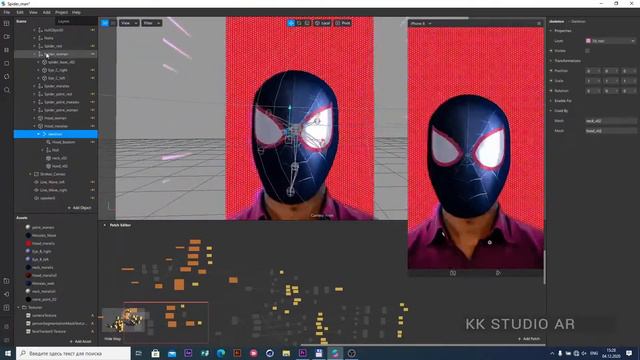The width and height of the screenshot is (640, 360).
Task: Switch to the blue active viewport mode icon
Action: pos(105,23)
